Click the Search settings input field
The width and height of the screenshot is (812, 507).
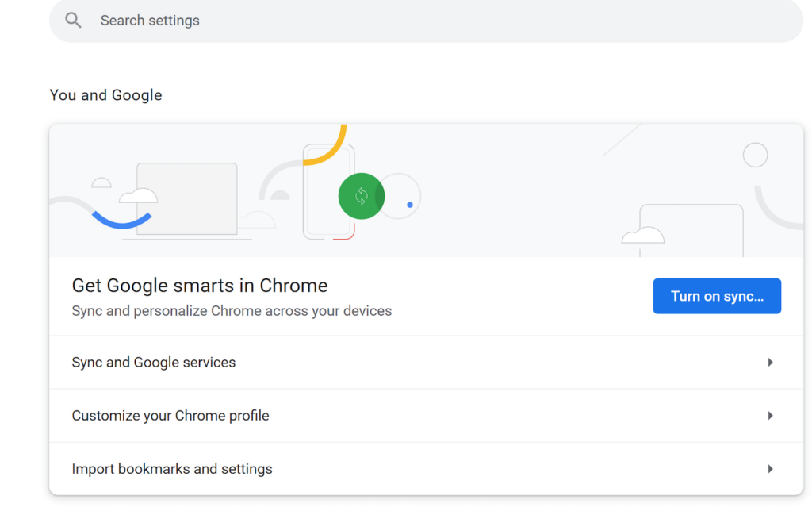(317, 20)
